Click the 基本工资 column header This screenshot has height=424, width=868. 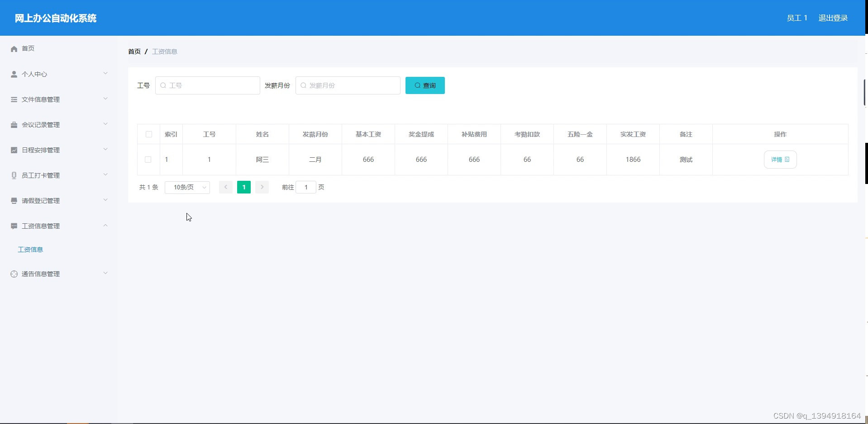click(x=368, y=134)
